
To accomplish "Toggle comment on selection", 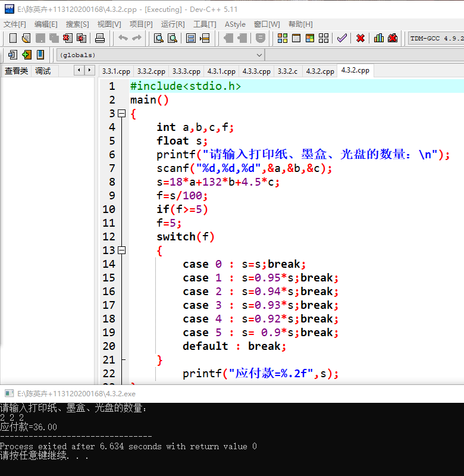I will click(x=261, y=38).
